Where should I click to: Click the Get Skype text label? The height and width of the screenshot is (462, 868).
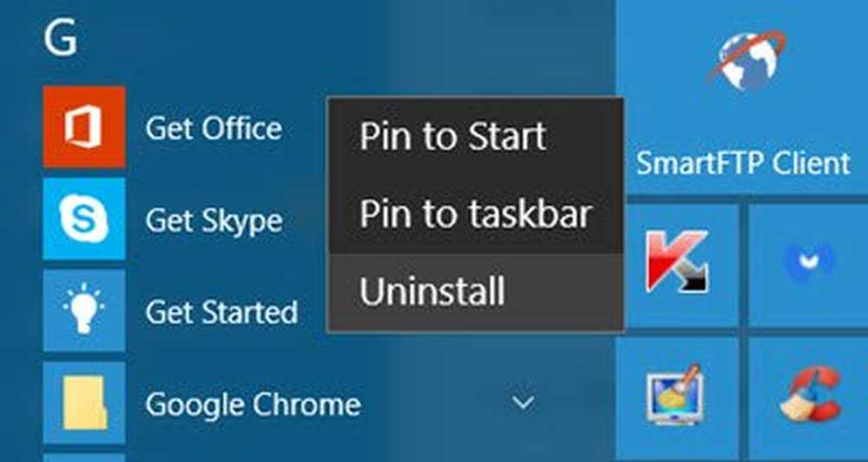[214, 221]
